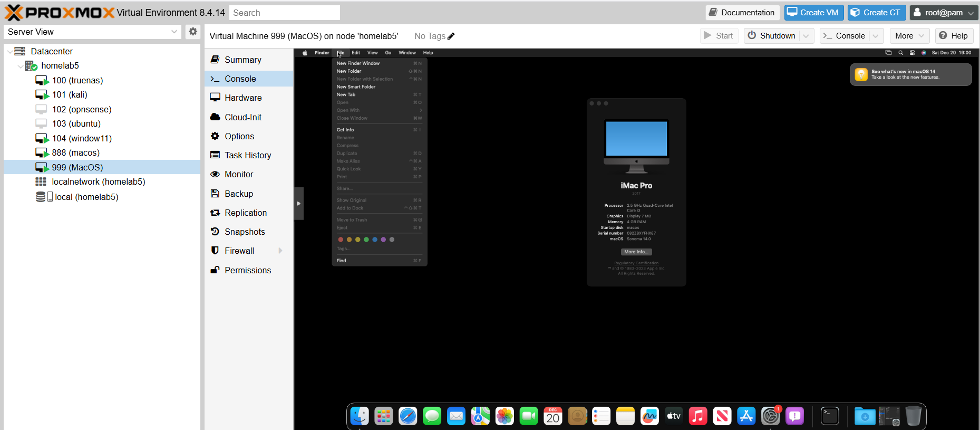Open FaceTime from the dock
This screenshot has height=430, width=980.
tap(529, 416)
